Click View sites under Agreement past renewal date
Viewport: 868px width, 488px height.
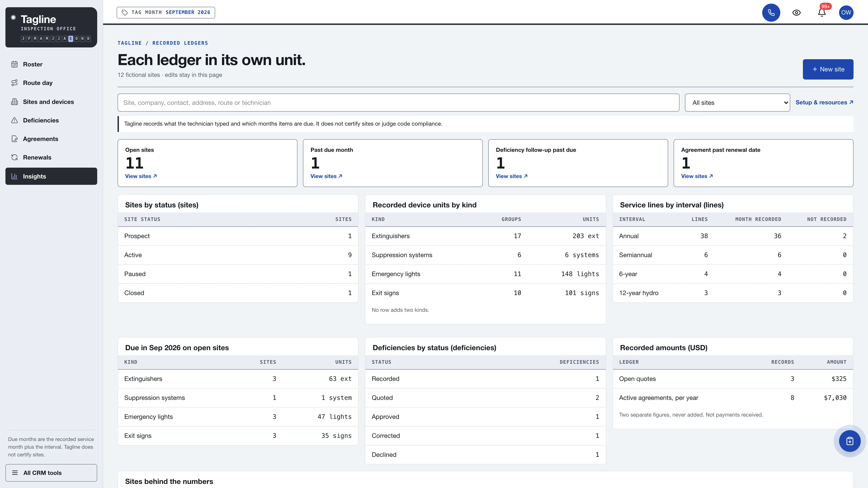[x=697, y=176]
